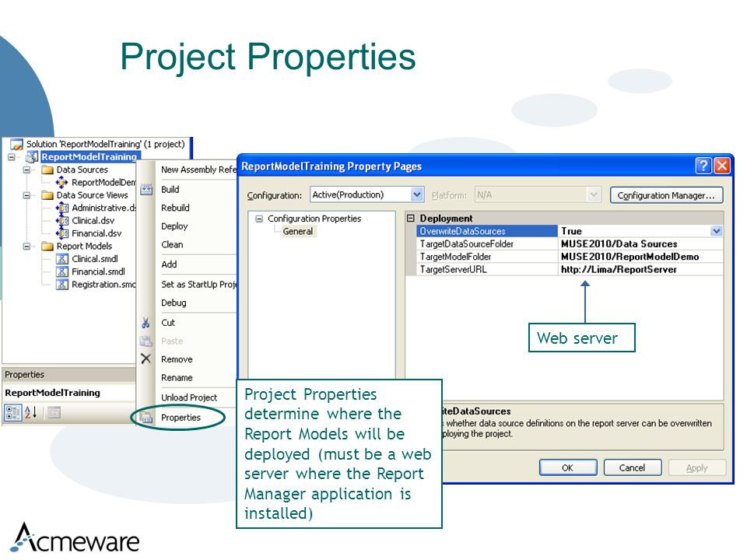Open Configuration Manager dialog
Screen dimensions: 747x560
(666, 195)
